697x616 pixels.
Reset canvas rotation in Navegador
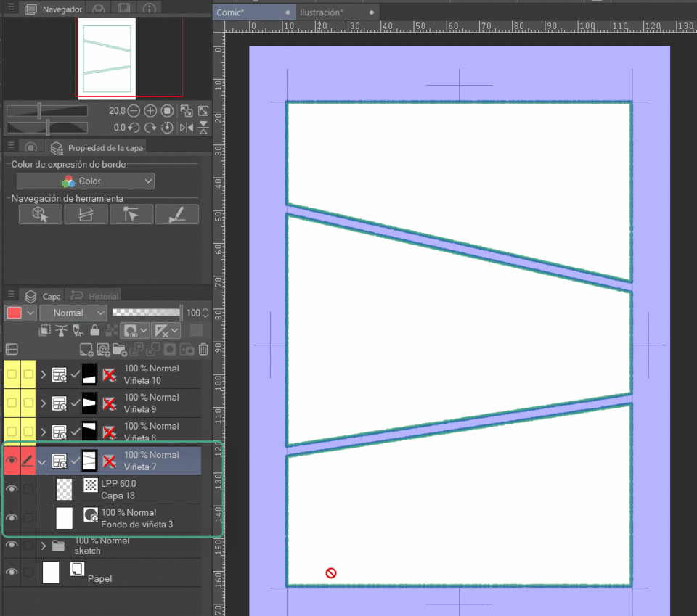(167, 128)
